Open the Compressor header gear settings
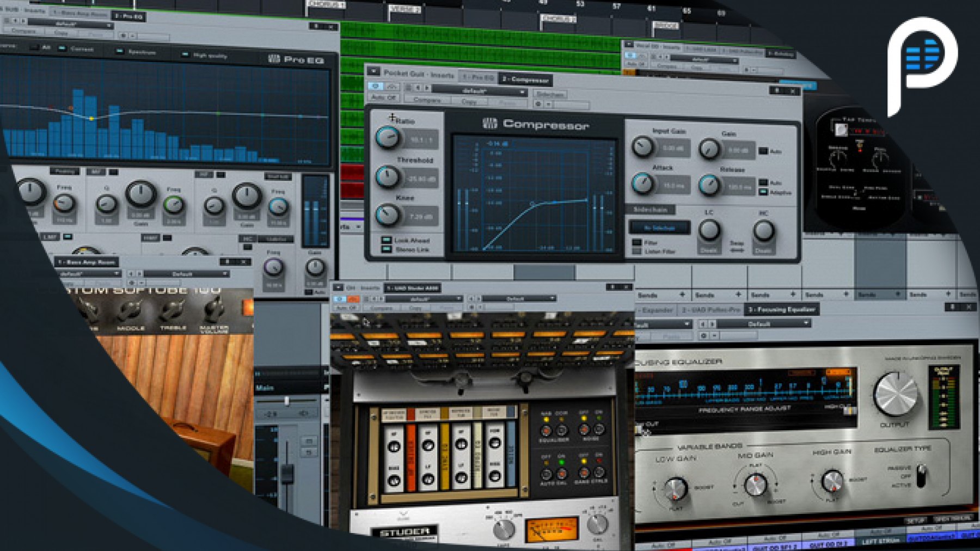 pyautogui.click(x=538, y=104)
